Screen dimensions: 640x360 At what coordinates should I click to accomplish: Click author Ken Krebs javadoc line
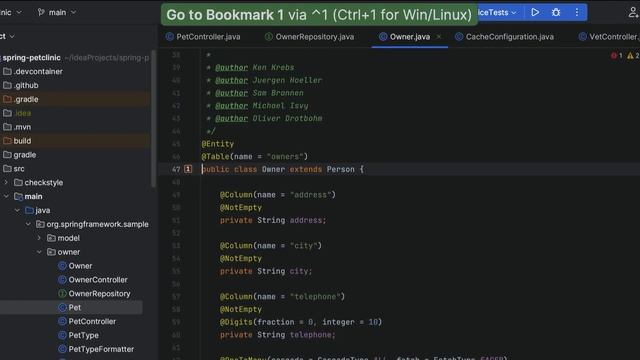251,67
